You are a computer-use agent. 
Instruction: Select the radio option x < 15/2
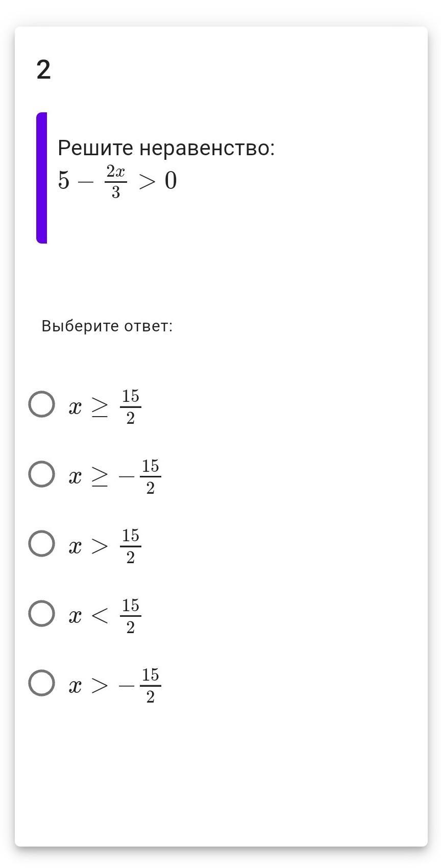click(x=41, y=613)
